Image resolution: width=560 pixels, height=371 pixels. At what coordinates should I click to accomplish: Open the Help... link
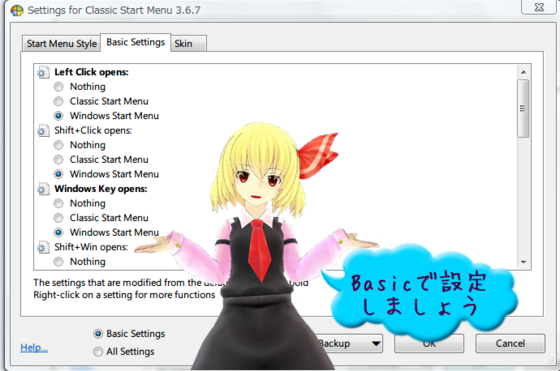pyautogui.click(x=34, y=347)
